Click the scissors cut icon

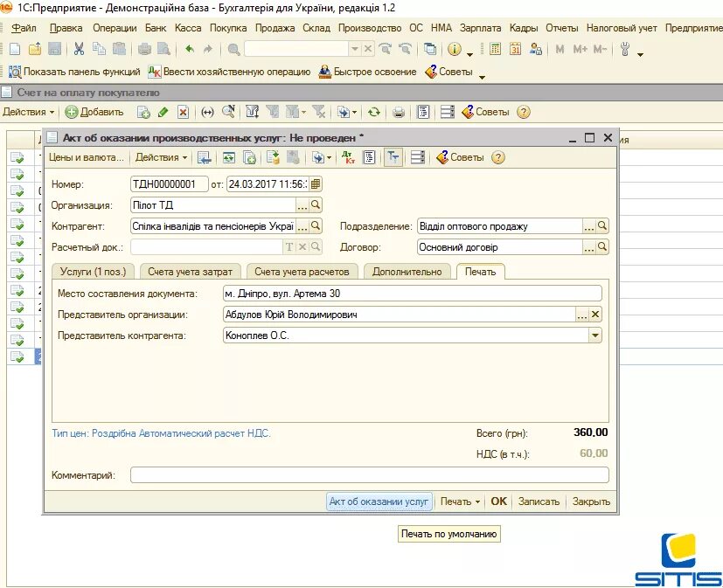point(79,49)
